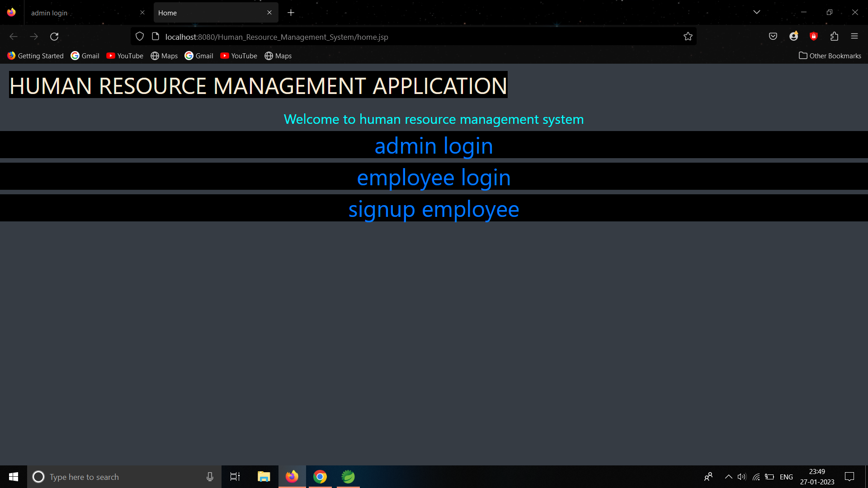This screenshot has height=488, width=868.
Task: Open the Firefox application menu
Action: [x=855, y=37]
